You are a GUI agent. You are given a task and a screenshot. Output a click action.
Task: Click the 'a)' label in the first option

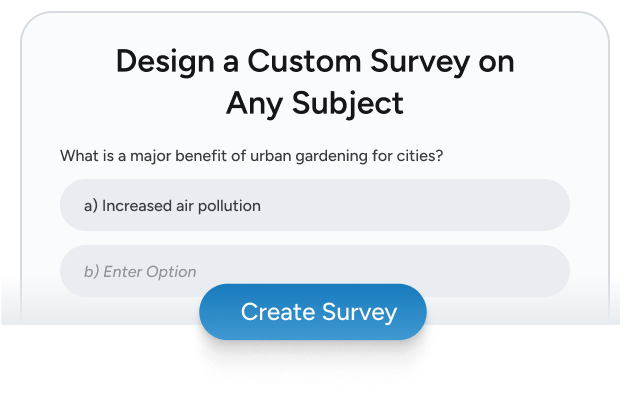tap(90, 206)
